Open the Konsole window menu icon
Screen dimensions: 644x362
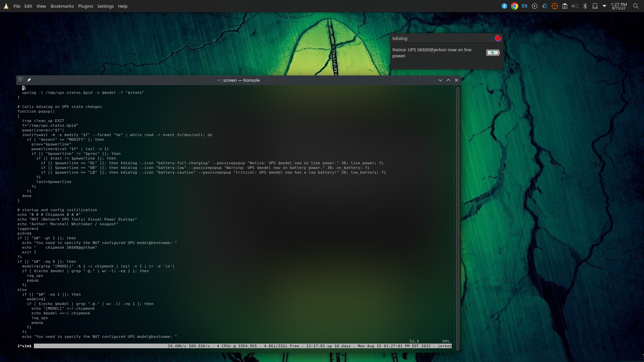[20, 80]
